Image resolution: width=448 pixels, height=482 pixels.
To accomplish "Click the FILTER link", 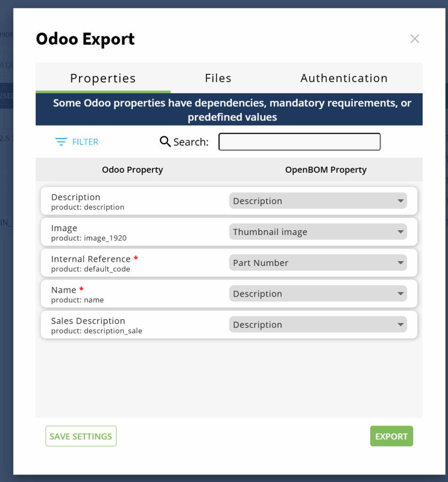I will [x=85, y=142].
